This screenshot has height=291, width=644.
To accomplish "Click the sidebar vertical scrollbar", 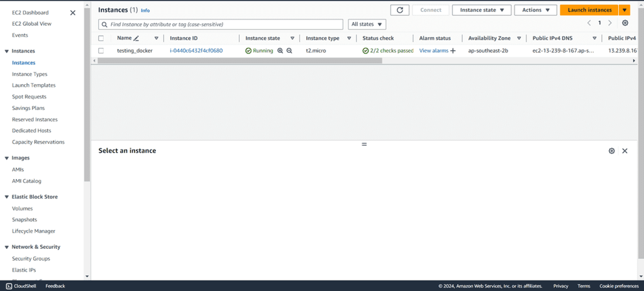I will click(x=87, y=94).
